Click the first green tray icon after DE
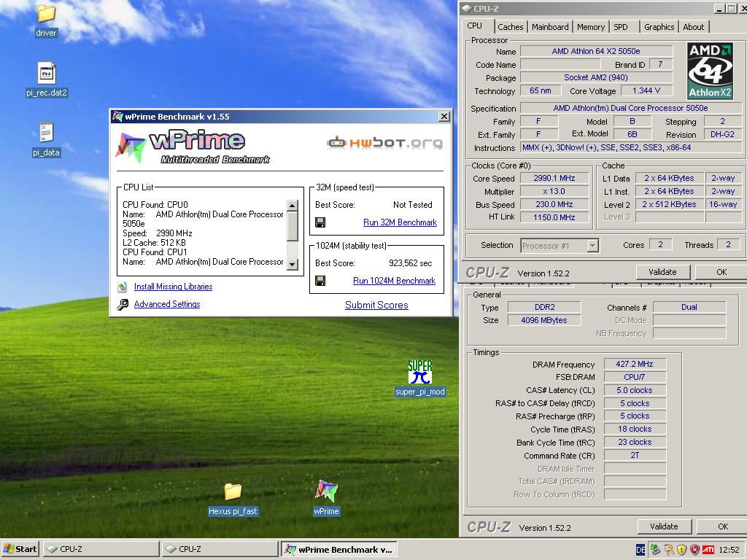The height and width of the screenshot is (560, 747). (655, 550)
